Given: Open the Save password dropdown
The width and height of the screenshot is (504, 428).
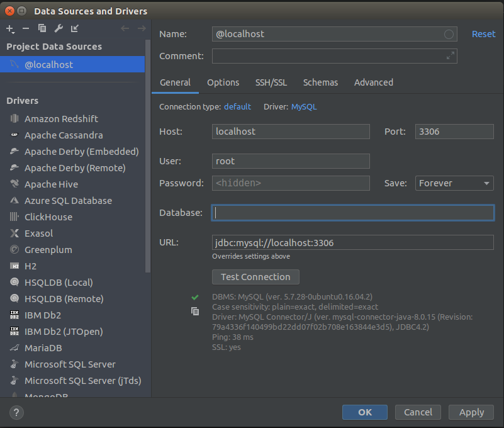Looking at the screenshot, I should (x=454, y=183).
